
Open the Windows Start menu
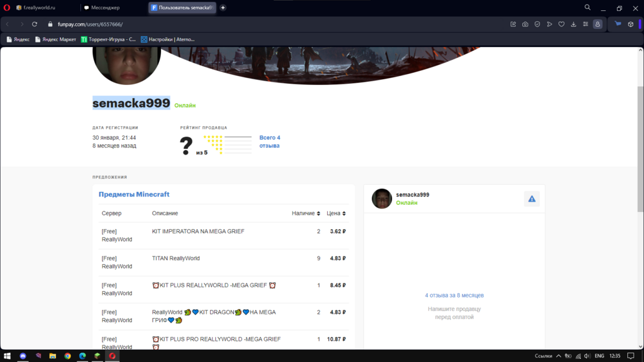[7, 356]
